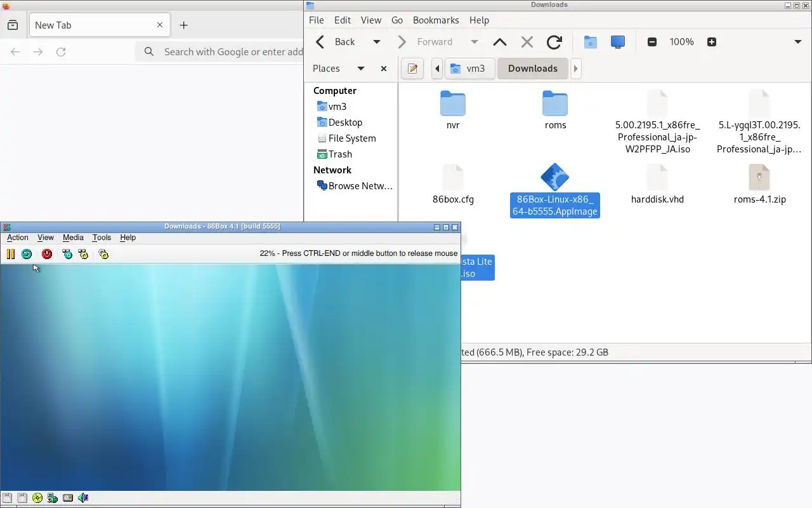Image resolution: width=812 pixels, height=508 pixels.
Task: Open the 86Box Action menu
Action: 18,237
